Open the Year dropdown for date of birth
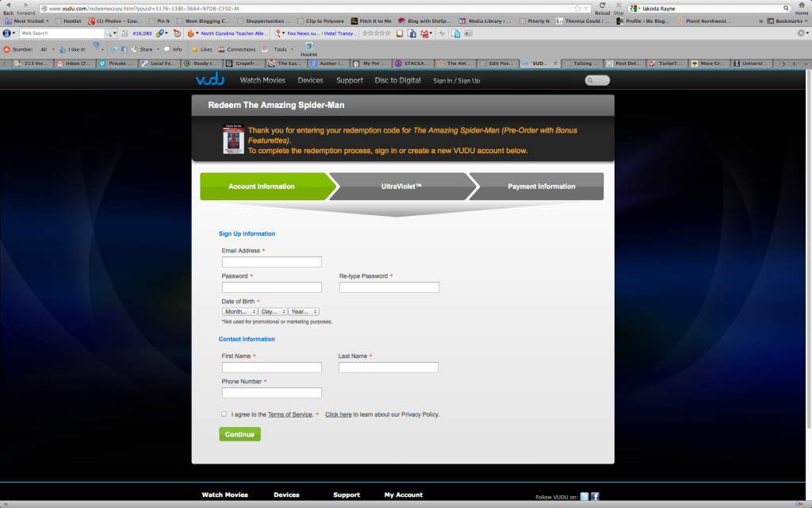Screen dimensions: 812x508 (304, 311)
